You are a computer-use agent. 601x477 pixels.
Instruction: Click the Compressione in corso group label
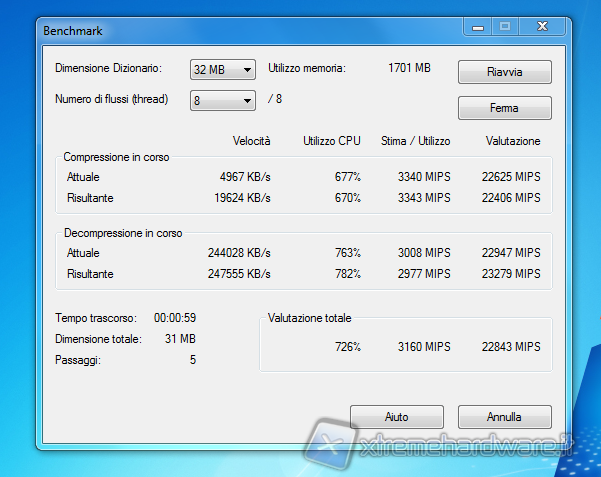coord(116,157)
